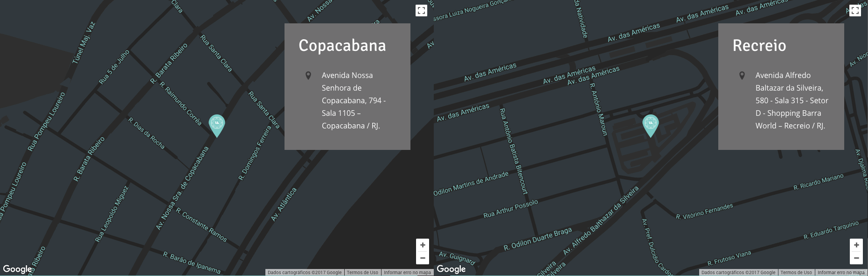The width and height of the screenshot is (868, 276).
Task: Click the R. Frutoso Viana street label
Action: [x=729, y=258]
